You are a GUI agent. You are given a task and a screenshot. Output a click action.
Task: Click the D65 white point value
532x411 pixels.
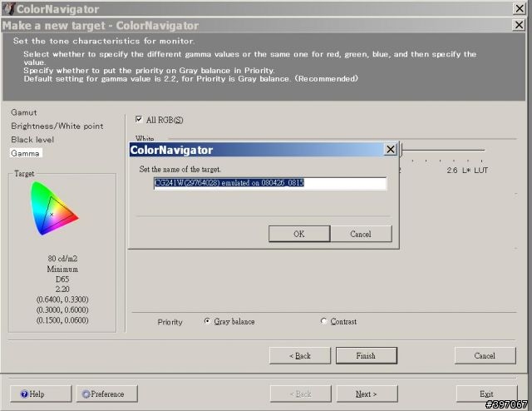[x=62, y=280]
